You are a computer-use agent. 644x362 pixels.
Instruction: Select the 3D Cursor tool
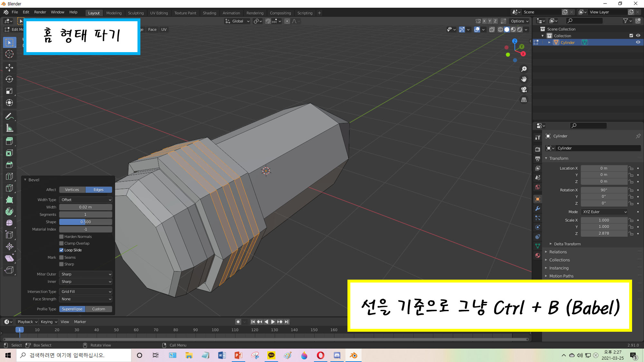pyautogui.click(x=9, y=54)
